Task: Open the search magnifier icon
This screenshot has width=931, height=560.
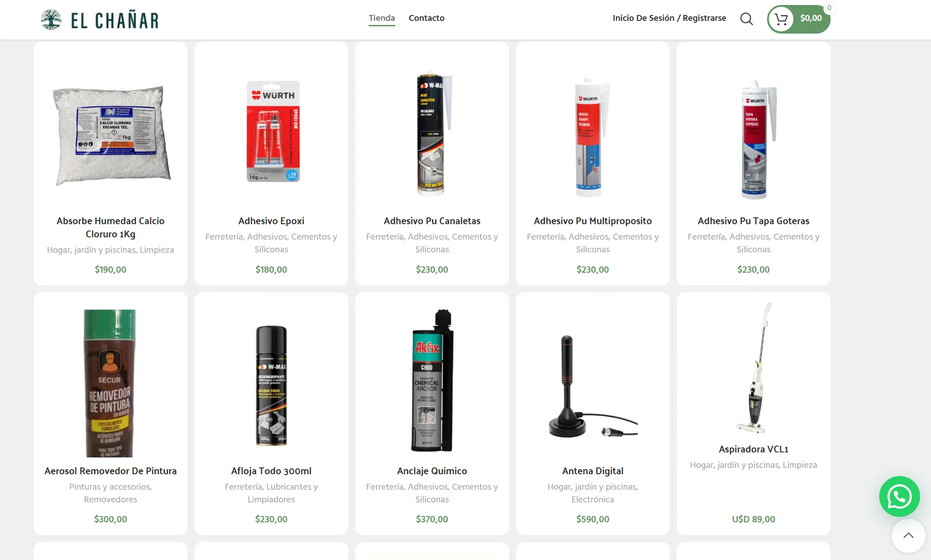Action: (x=747, y=19)
